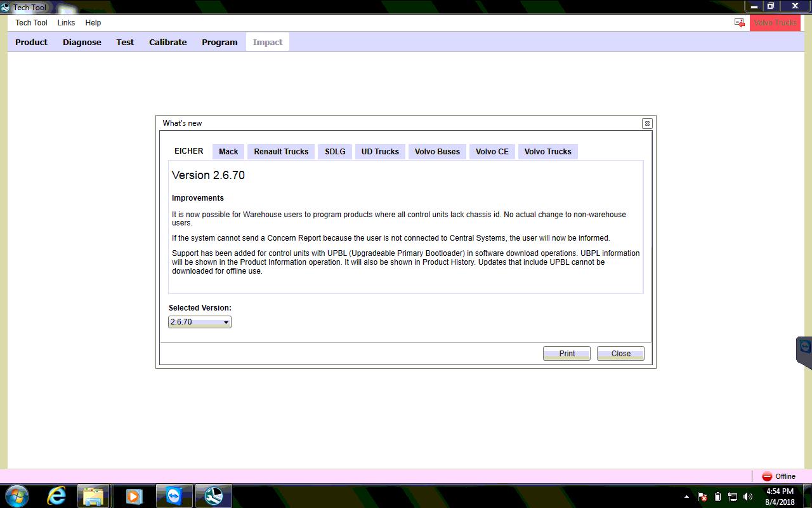
Task: Click the What's new dialog title
Action: (182, 123)
